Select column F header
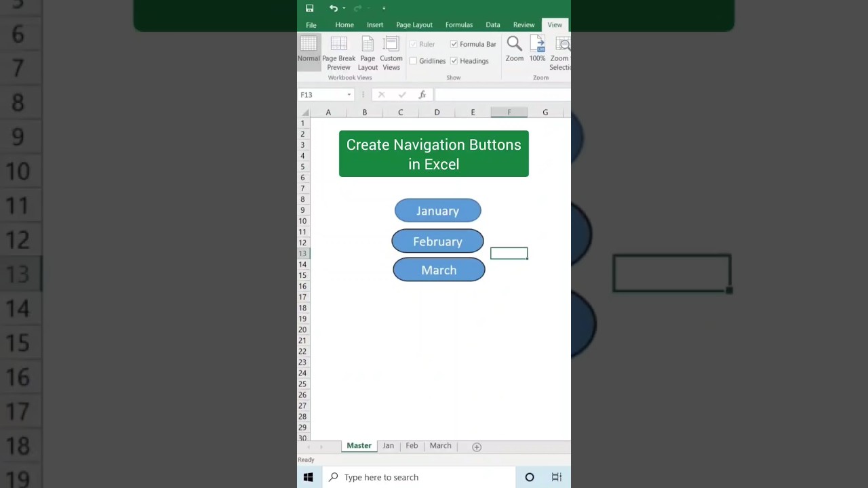This screenshot has height=488, width=868. tap(509, 113)
